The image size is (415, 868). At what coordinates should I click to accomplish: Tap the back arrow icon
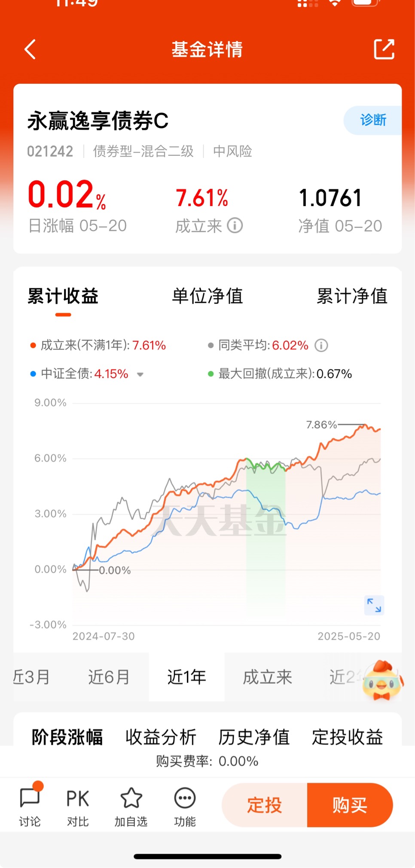coord(30,49)
